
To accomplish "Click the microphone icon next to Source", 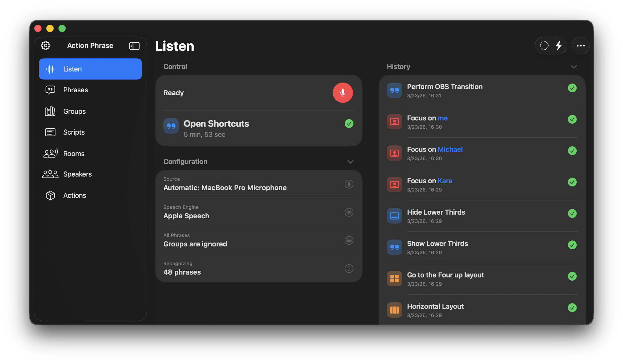I will pos(349,184).
